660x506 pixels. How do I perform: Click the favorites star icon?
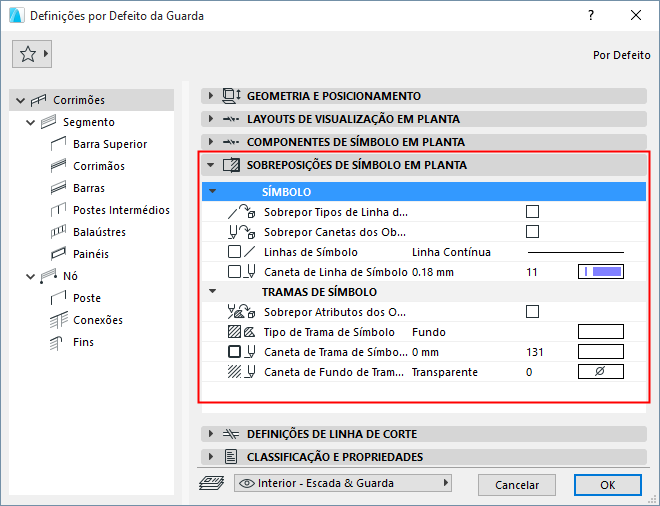click(x=28, y=54)
